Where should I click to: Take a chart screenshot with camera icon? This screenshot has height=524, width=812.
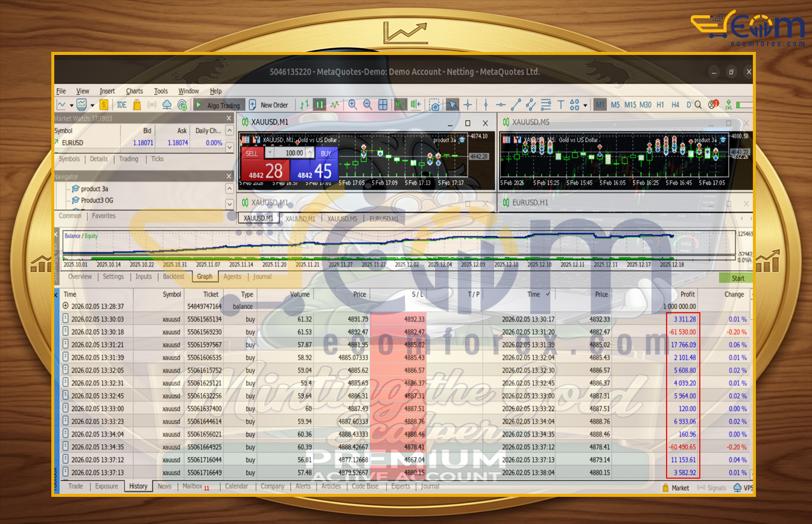tap(435, 104)
